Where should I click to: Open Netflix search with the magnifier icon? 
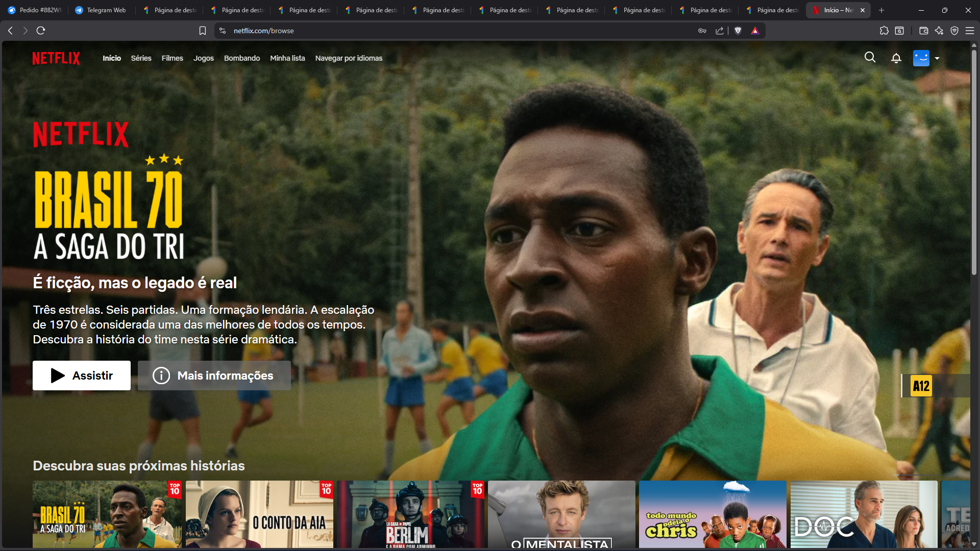[870, 58]
